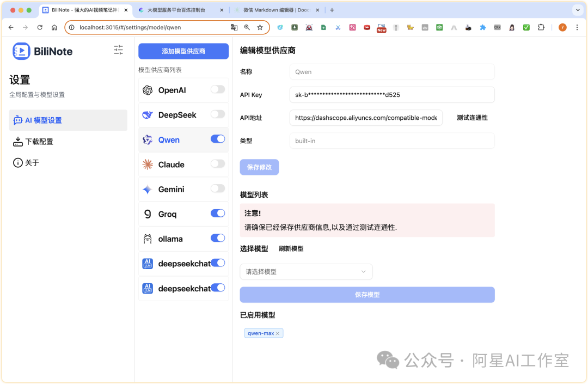Click the 已启用模型 heading
The width and height of the screenshot is (588, 384).
pyautogui.click(x=258, y=315)
